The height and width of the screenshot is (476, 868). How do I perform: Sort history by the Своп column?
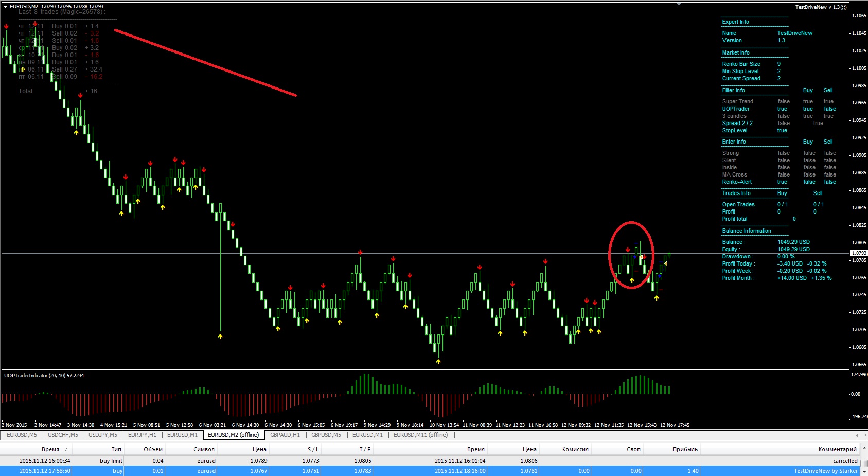(633, 449)
